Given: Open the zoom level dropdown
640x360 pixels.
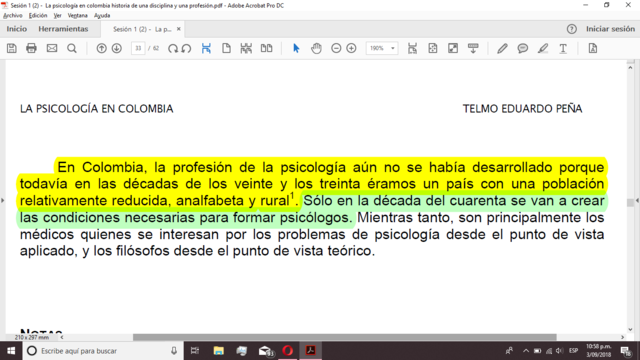Looking at the screenshot, I should click(393, 48).
